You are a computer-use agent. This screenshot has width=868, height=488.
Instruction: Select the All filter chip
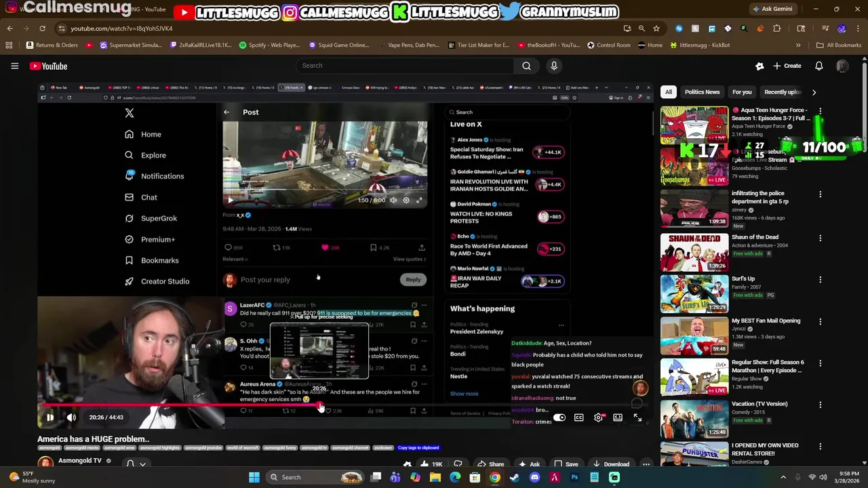[x=669, y=92]
